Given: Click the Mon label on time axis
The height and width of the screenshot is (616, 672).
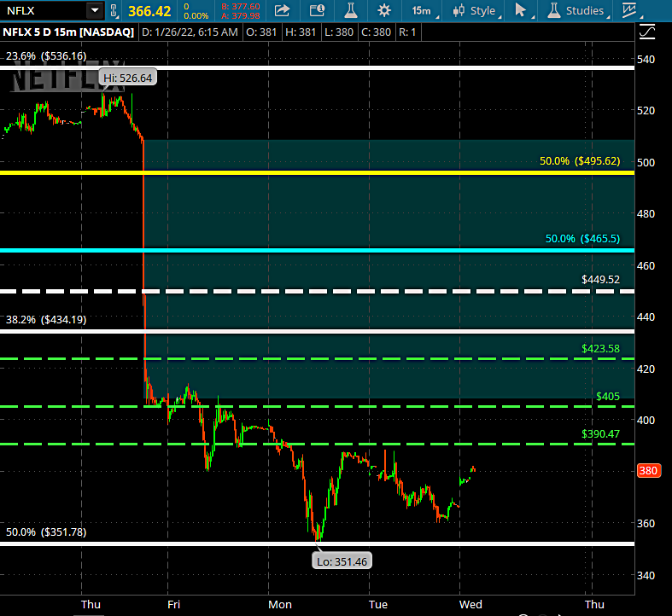Looking at the screenshot, I should point(280,604).
